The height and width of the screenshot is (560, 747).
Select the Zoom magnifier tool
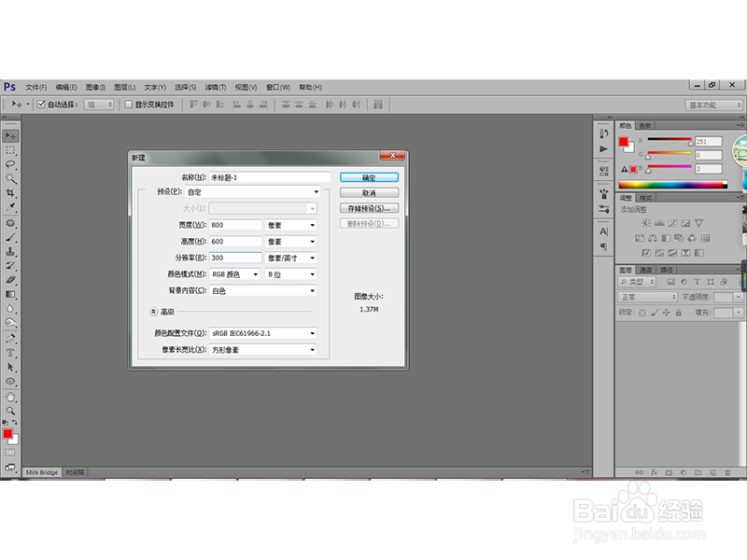[10, 411]
